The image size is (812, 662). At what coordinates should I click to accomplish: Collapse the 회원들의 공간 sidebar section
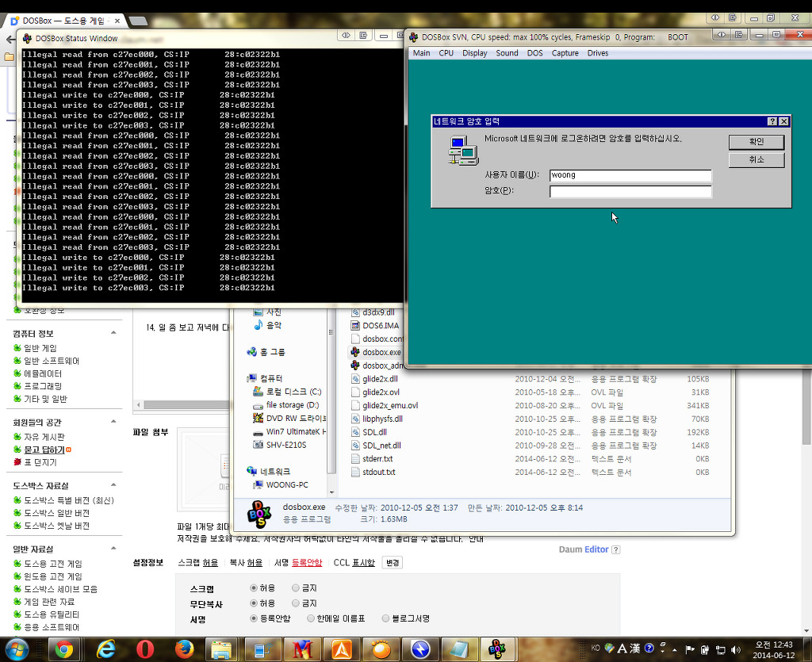click(x=113, y=422)
